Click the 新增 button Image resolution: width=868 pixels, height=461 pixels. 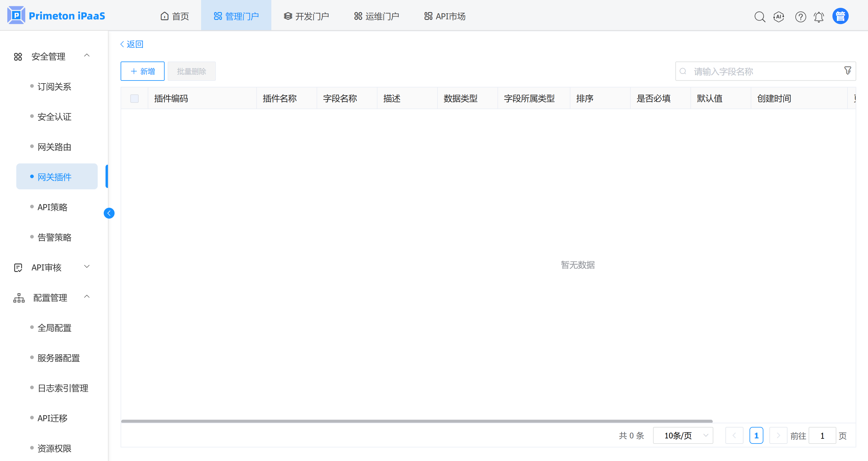click(143, 71)
